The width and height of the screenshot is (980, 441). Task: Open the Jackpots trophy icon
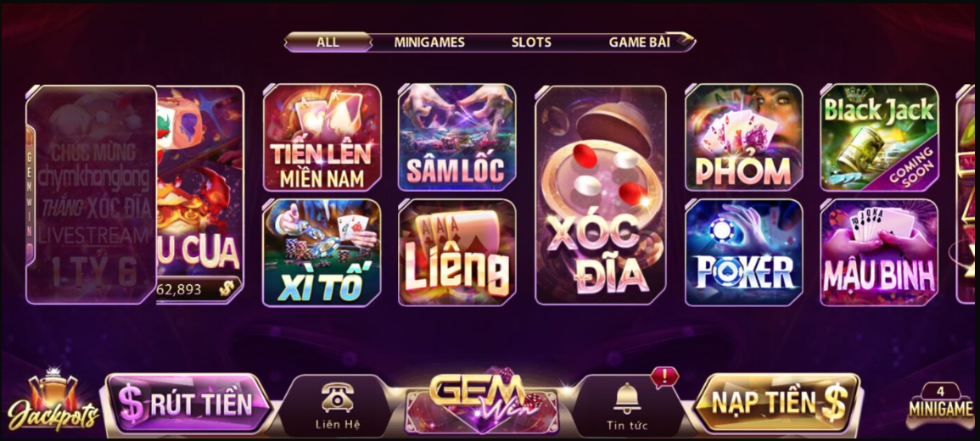click(53, 399)
